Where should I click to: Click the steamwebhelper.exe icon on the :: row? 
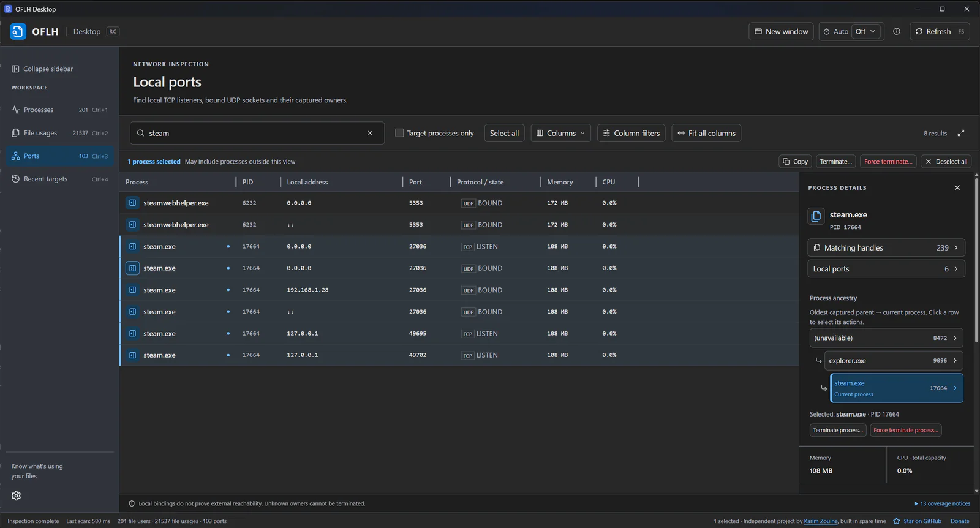pos(132,225)
